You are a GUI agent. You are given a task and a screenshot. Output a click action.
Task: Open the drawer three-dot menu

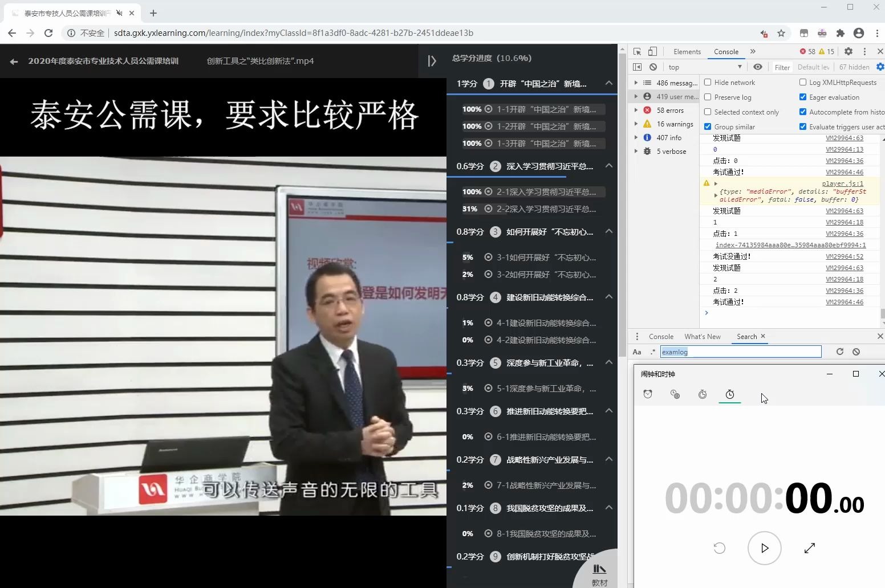(637, 337)
